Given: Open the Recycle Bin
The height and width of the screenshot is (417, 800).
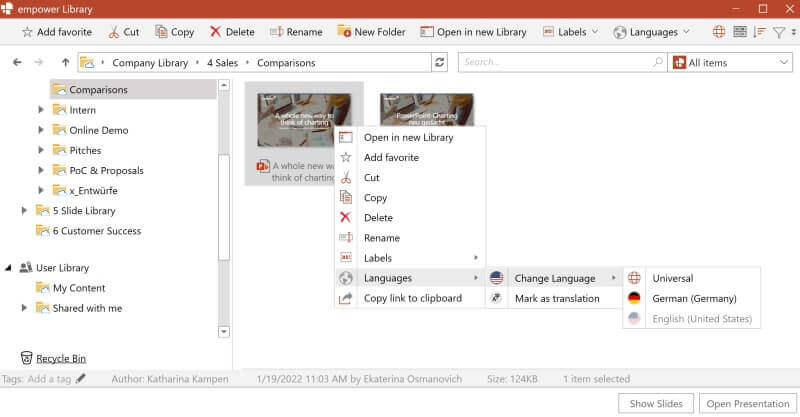Looking at the screenshot, I should (61, 358).
